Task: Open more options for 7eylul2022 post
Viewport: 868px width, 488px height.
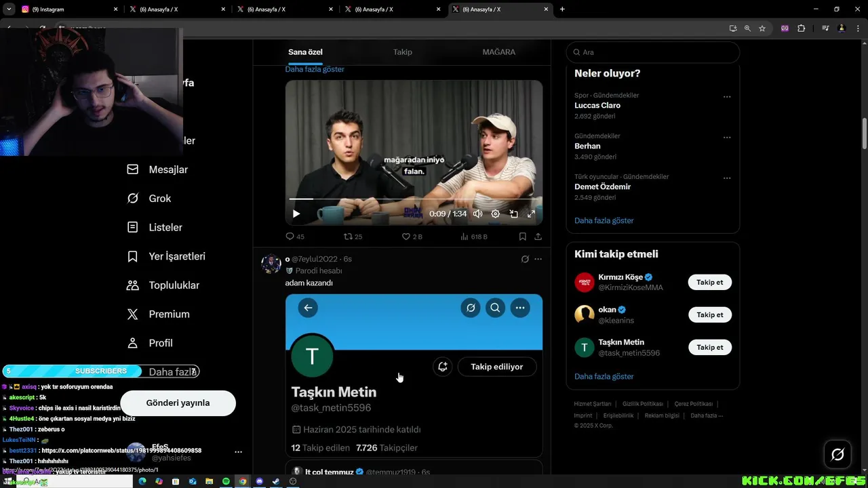Action: (x=538, y=259)
